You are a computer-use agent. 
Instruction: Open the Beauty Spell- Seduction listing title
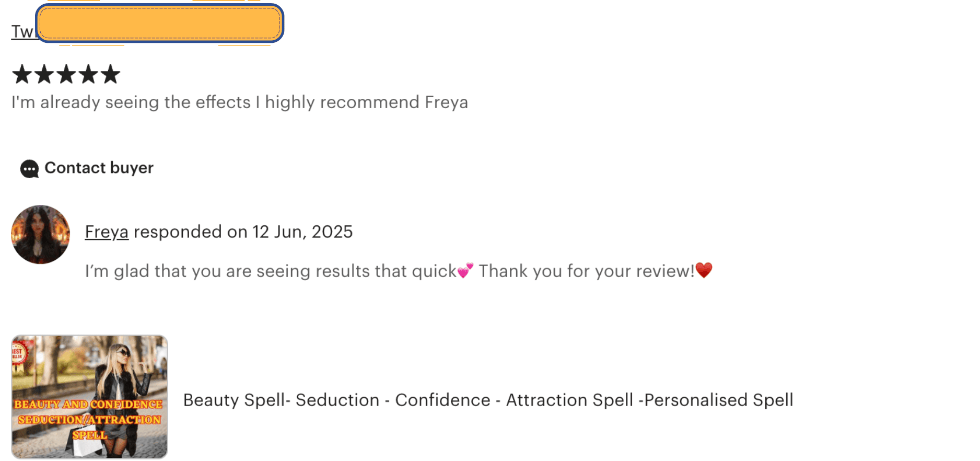pyautogui.click(x=488, y=400)
